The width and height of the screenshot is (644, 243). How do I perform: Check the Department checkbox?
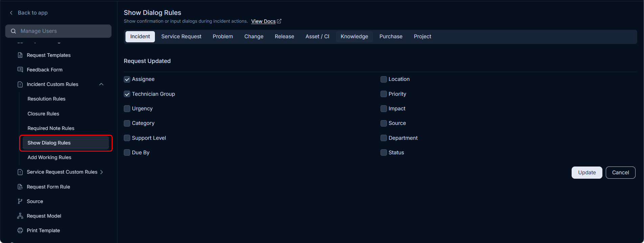[x=384, y=138]
